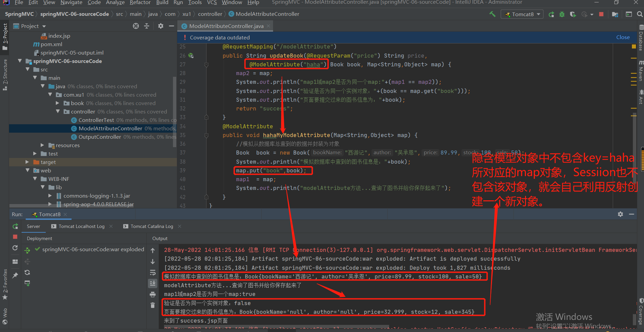Open the Refactor menu
This screenshot has height=332, width=644.
pyautogui.click(x=140, y=2)
